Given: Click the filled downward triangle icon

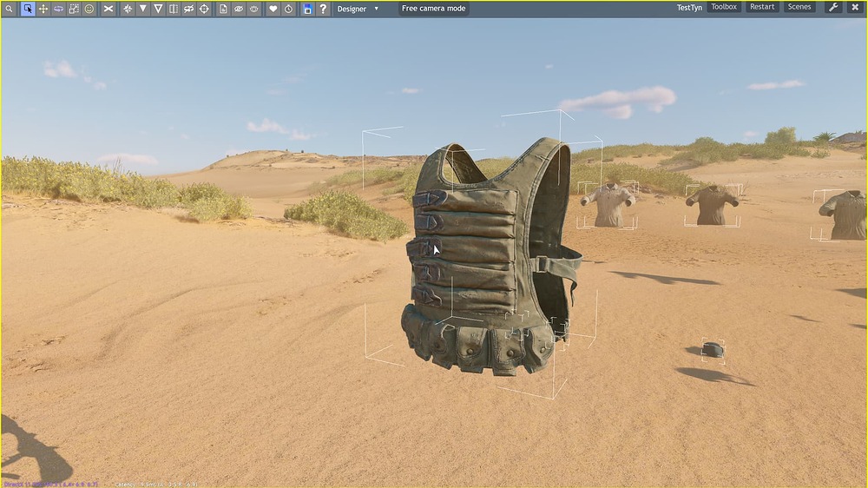Looking at the screenshot, I should tap(143, 9).
